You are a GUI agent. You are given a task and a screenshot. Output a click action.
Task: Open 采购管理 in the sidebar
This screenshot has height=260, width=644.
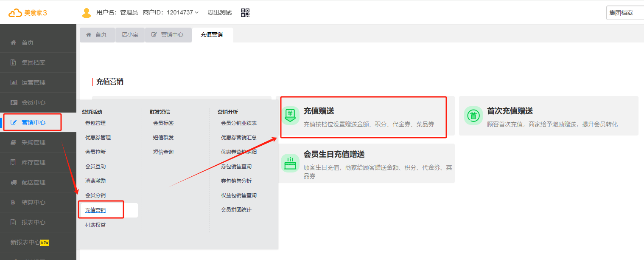click(x=38, y=142)
